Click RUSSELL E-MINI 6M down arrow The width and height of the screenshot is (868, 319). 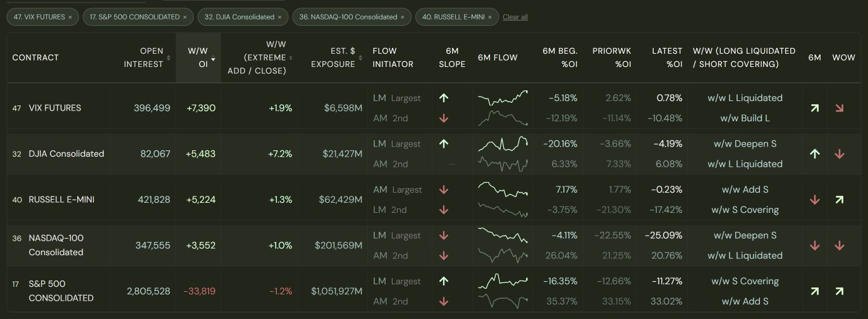pos(815,200)
